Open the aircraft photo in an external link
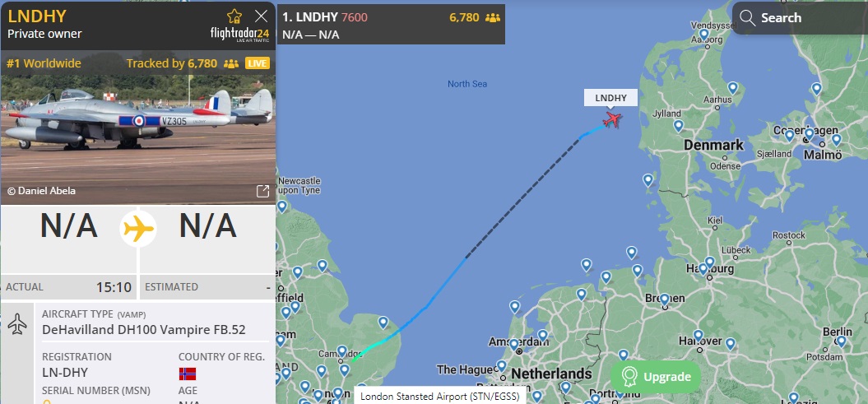868x404 pixels. [263, 192]
